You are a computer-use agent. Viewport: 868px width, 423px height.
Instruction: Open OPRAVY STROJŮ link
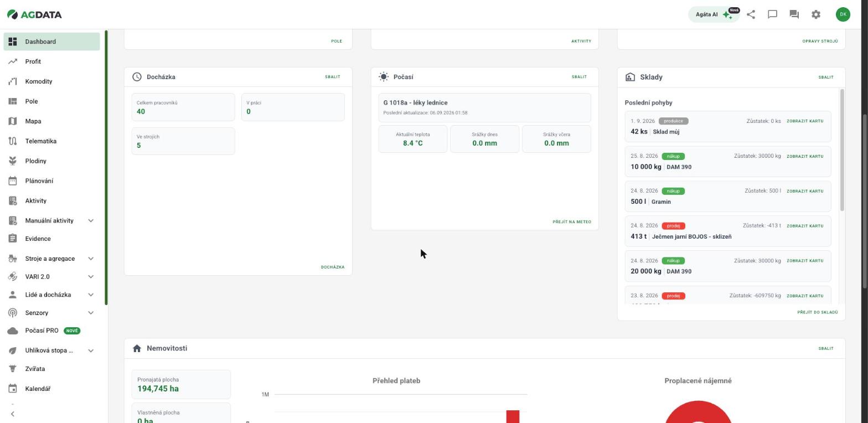pyautogui.click(x=820, y=42)
